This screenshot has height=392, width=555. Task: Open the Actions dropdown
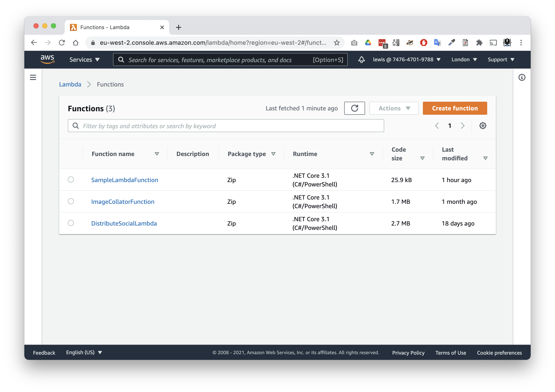(394, 108)
